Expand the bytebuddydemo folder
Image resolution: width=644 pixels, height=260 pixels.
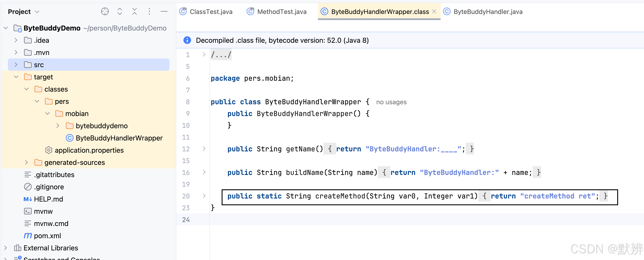pos(58,126)
